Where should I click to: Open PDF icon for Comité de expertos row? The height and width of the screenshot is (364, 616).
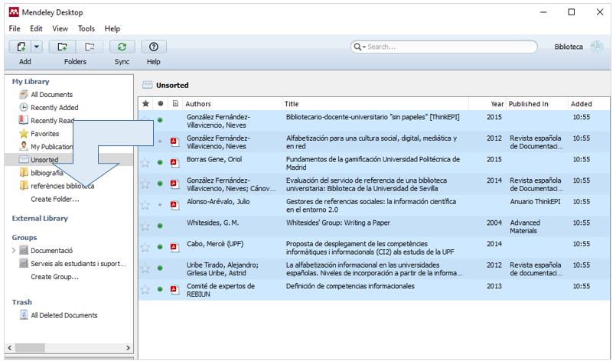click(174, 290)
